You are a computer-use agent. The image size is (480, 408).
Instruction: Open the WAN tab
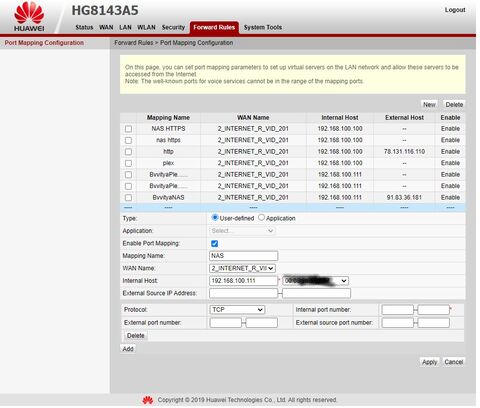(106, 27)
